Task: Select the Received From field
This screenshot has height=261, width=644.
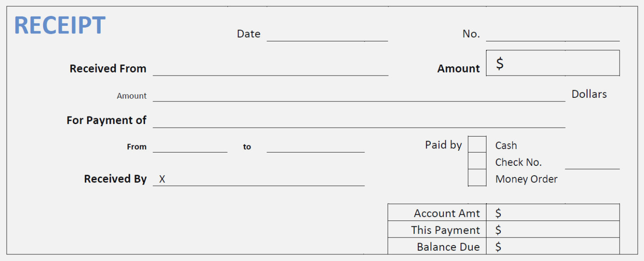Action: click(270, 69)
